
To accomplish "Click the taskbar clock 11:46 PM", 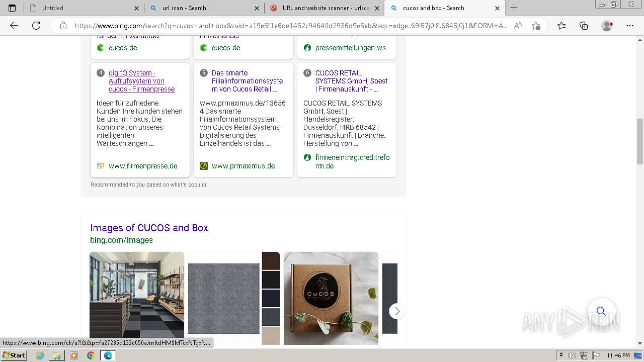I will tap(618, 355).
